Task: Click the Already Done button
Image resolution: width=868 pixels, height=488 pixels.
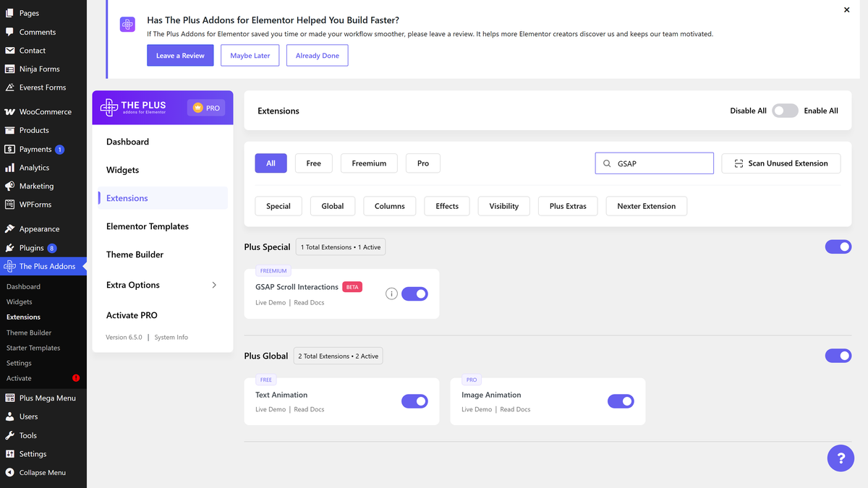Action: point(318,56)
